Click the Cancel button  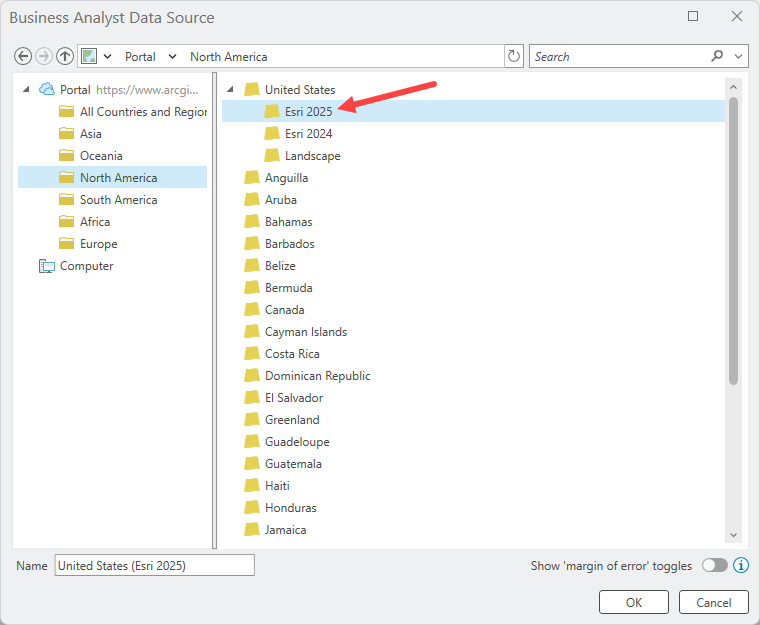point(713,602)
